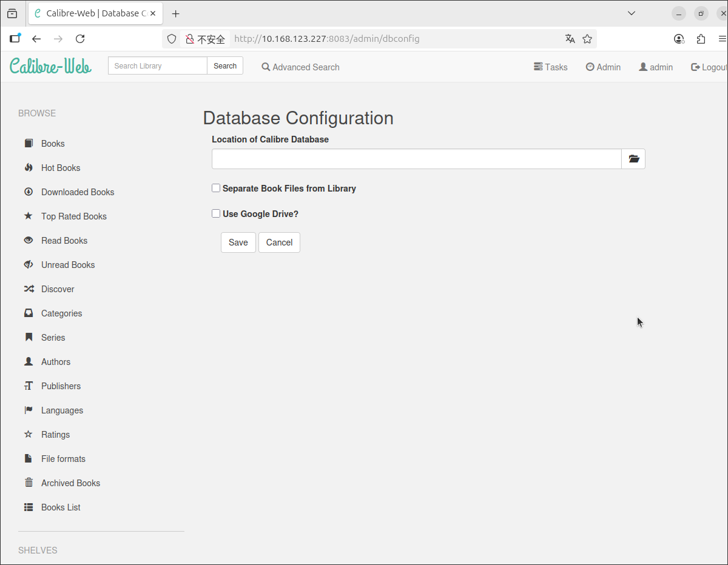Image resolution: width=728 pixels, height=565 pixels.
Task: Bookmark this page with the star icon
Action: (x=587, y=39)
